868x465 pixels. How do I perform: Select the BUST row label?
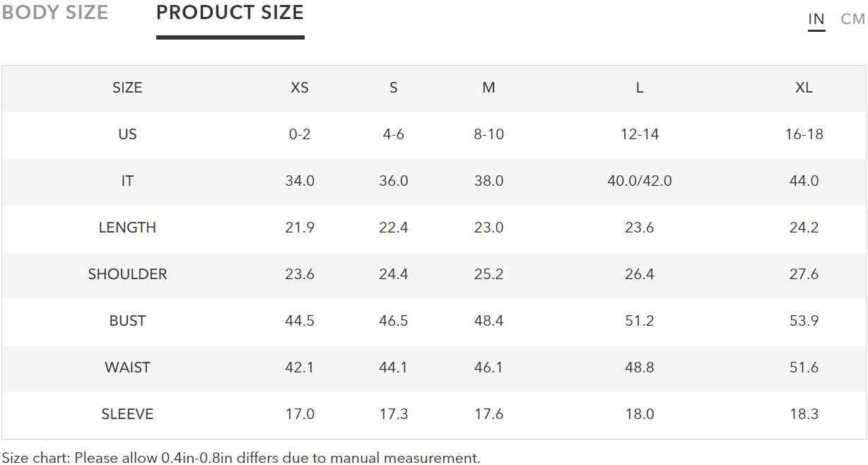pos(127,321)
